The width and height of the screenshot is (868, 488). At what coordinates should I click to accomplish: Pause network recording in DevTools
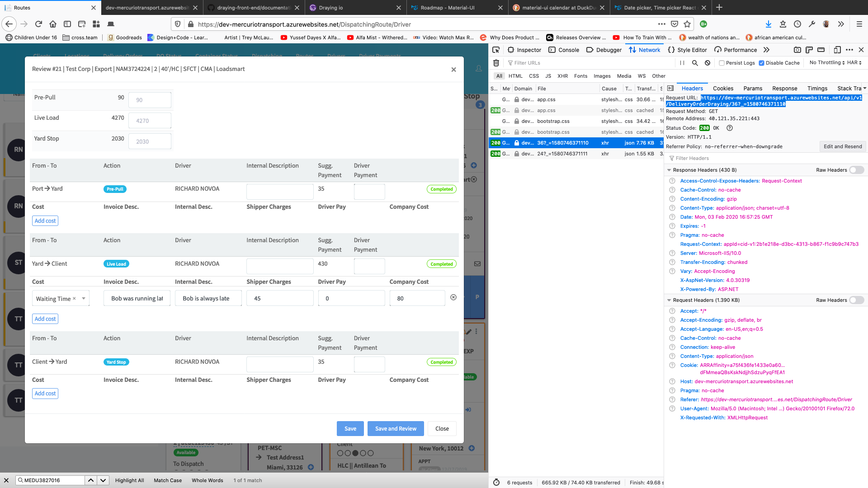click(682, 63)
